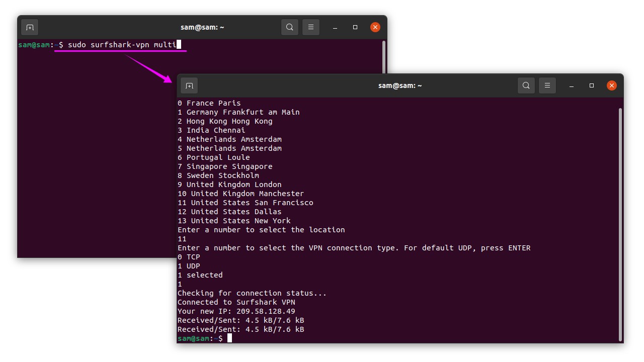Click the command 'sudo surfshark-vpn multi'
This screenshot has width=644, height=362.
click(x=122, y=45)
